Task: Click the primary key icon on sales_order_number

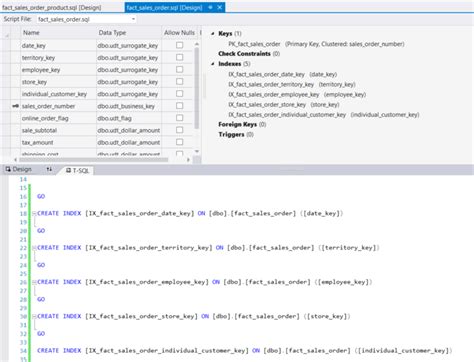Action: point(15,106)
